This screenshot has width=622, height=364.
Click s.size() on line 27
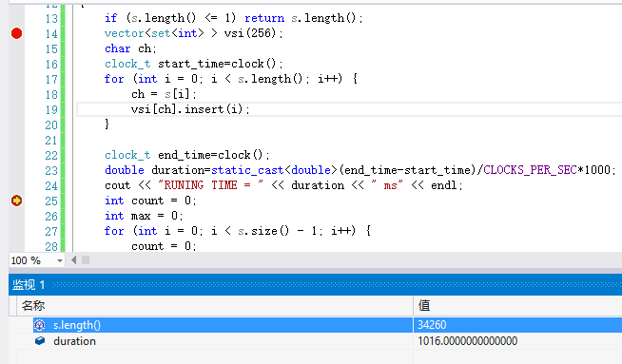263,231
